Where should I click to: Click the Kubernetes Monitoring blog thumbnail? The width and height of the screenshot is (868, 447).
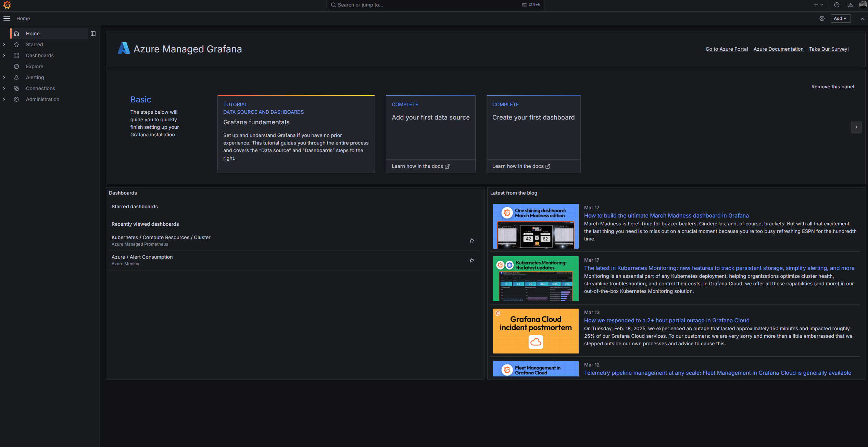click(536, 278)
